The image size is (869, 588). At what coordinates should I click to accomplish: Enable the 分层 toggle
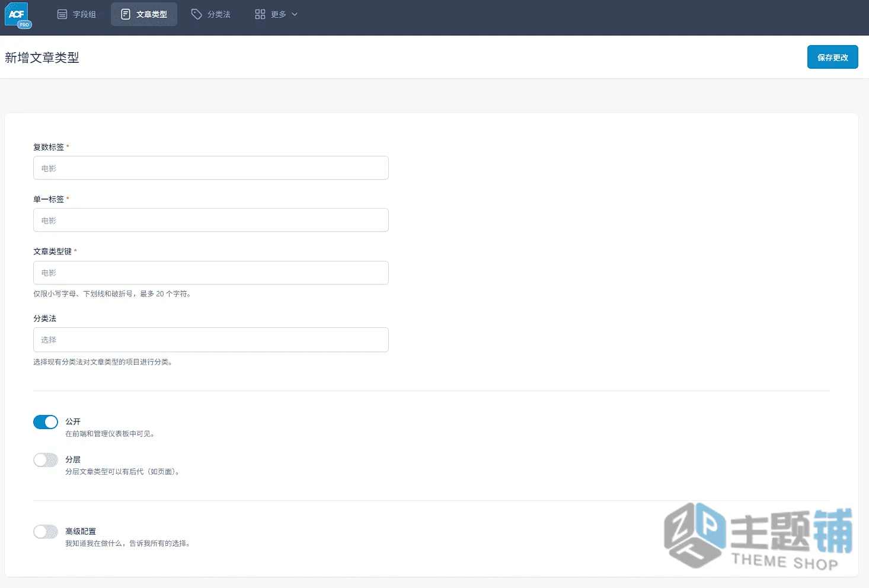(x=46, y=460)
